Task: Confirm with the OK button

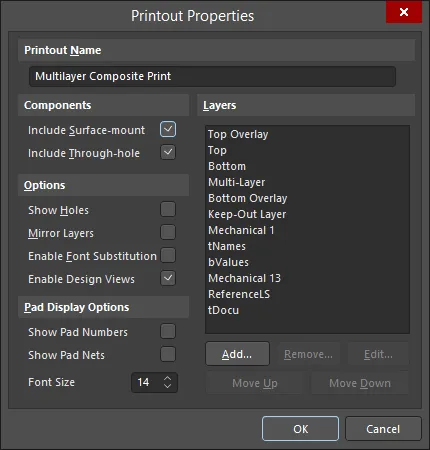Action: tap(300, 429)
